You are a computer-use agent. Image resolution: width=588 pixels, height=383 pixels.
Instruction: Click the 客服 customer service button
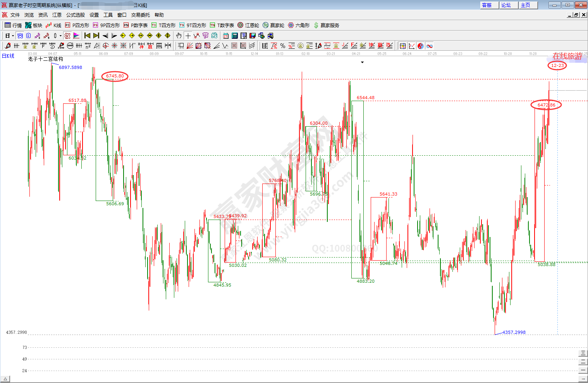[487, 5]
